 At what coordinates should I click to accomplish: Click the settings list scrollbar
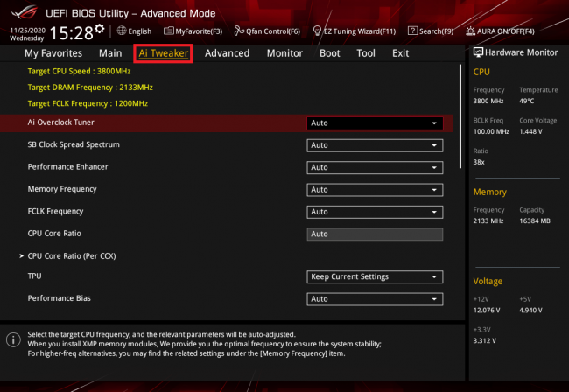[x=460, y=116]
